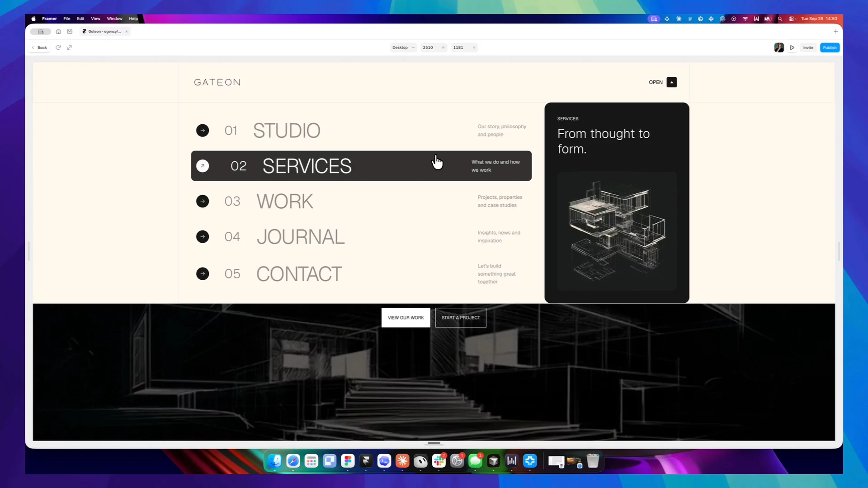Image resolution: width=868 pixels, height=488 pixels.
Task: Click the arrow circle beside WORK
Action: click(x=203, y=201)
